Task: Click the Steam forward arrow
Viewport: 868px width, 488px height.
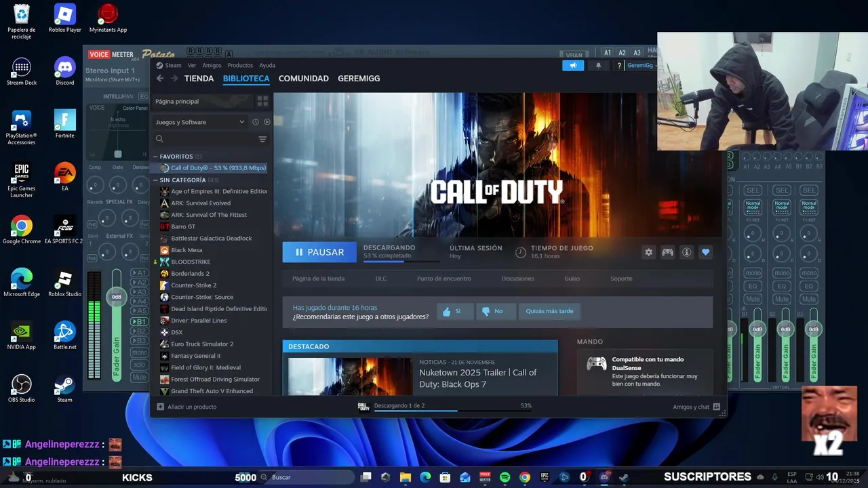Action: [174, 79]
